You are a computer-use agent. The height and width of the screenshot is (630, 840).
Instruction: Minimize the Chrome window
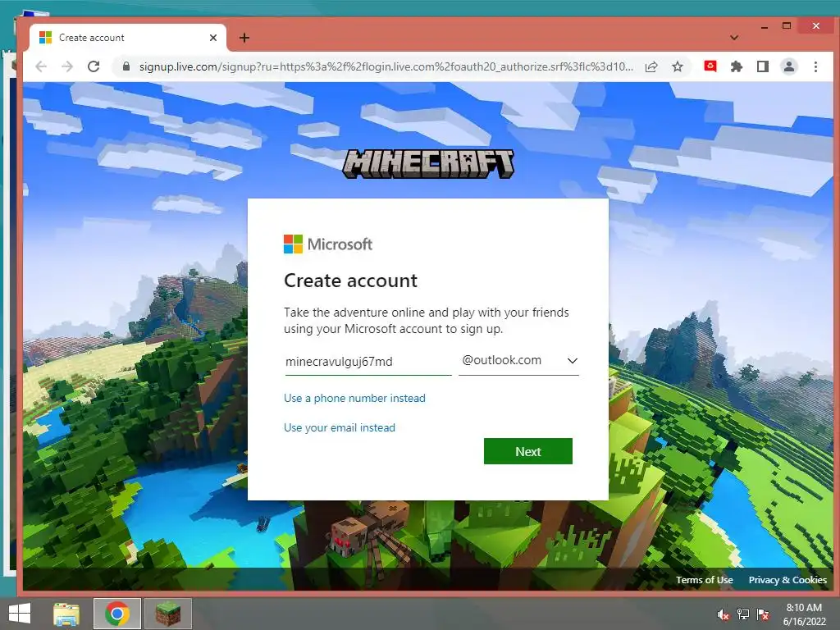tap(765, 26)
